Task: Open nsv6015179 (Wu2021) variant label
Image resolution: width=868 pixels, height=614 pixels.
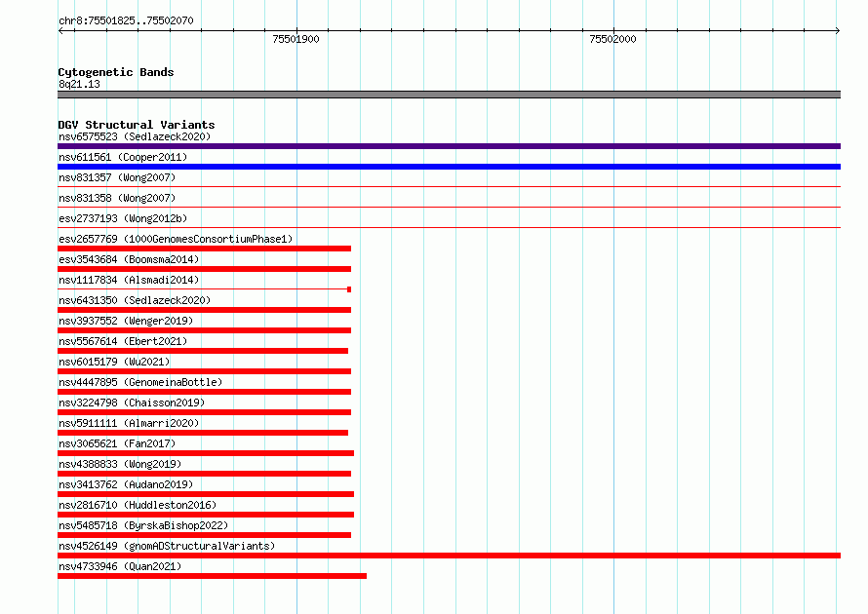Action: coord(114,362)
